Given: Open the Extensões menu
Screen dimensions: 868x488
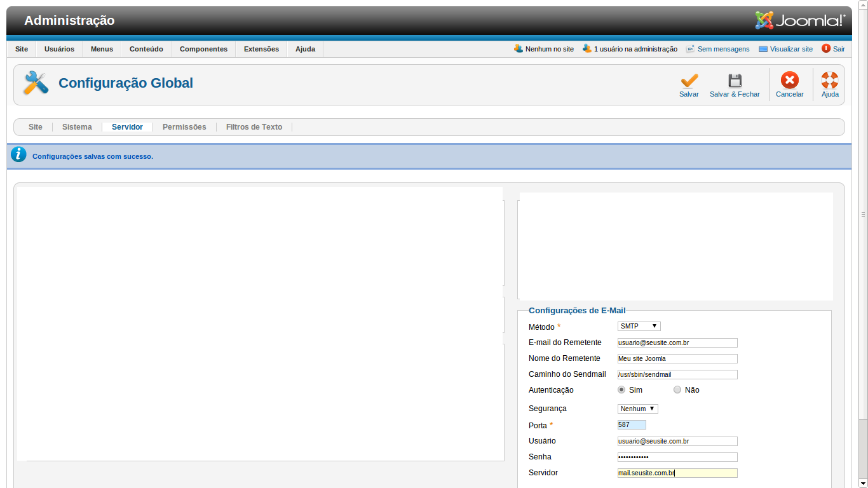Looking at the screenshot, I should pyautogui.click(x=261, y=49).
